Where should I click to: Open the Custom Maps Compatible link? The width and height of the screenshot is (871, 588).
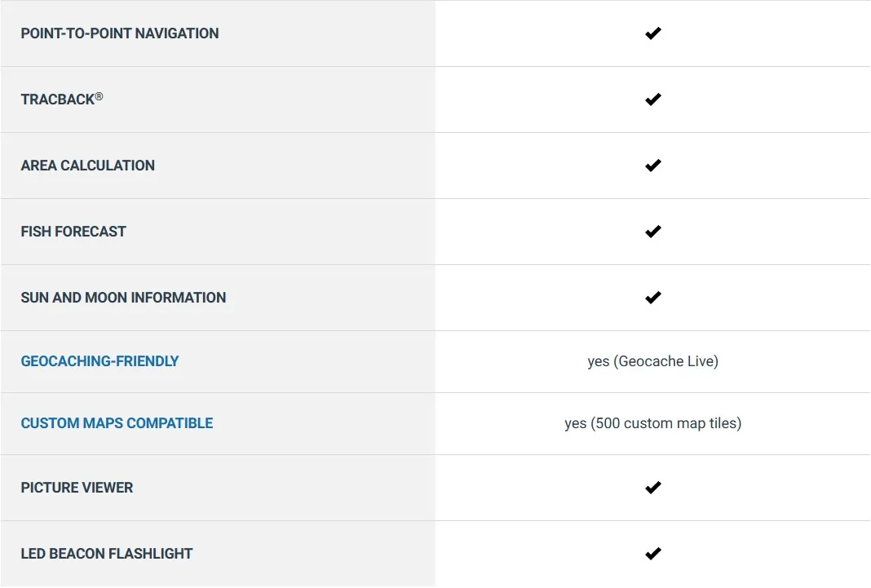[117, 423]
